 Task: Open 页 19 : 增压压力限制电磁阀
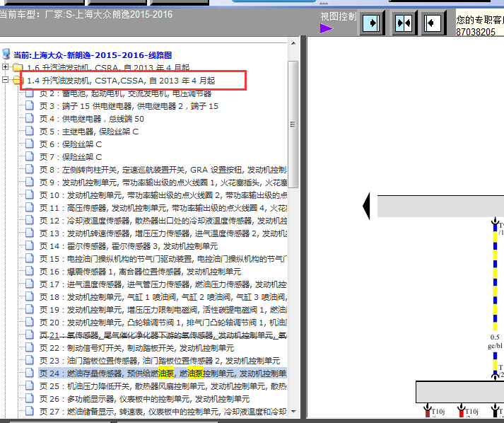(x=163, y=310)
